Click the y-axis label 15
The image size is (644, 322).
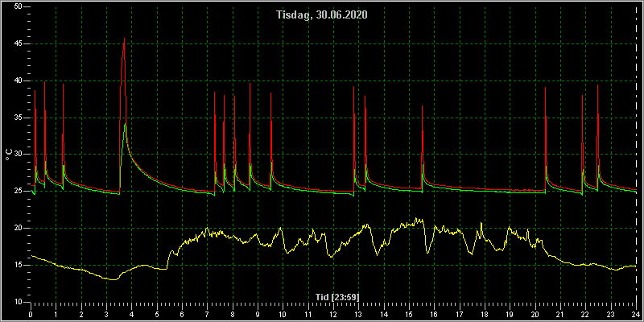point(17,265)
